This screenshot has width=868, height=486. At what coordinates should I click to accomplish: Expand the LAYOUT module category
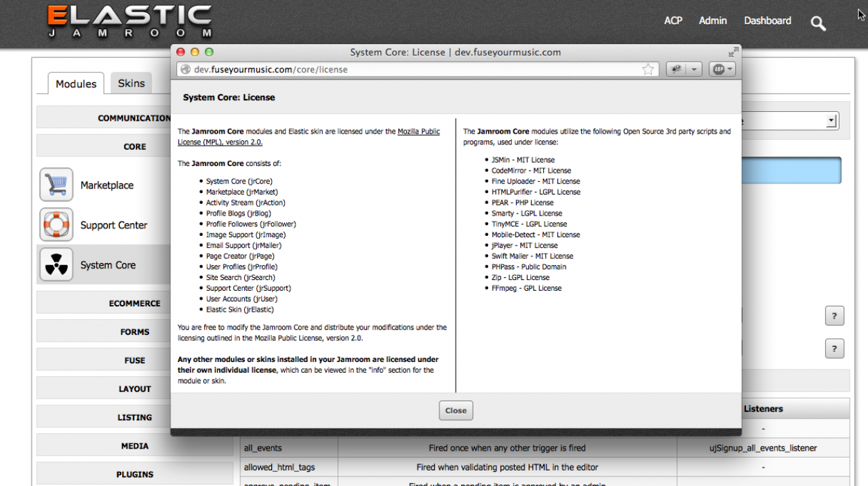pos(134,388)
